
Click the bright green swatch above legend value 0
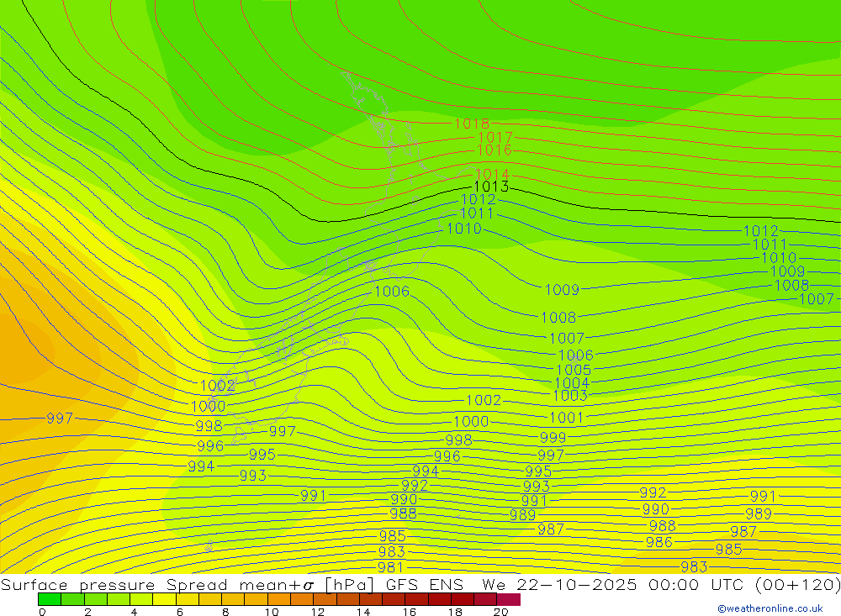[x=50, y=599]
